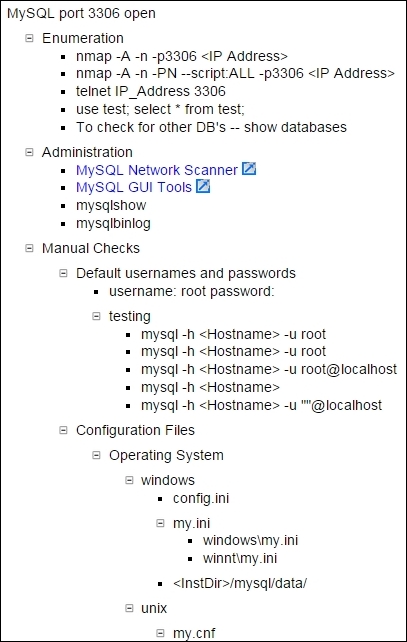407x642 pixels.
Task: Collapse the windows node
Action: point(129,480)
